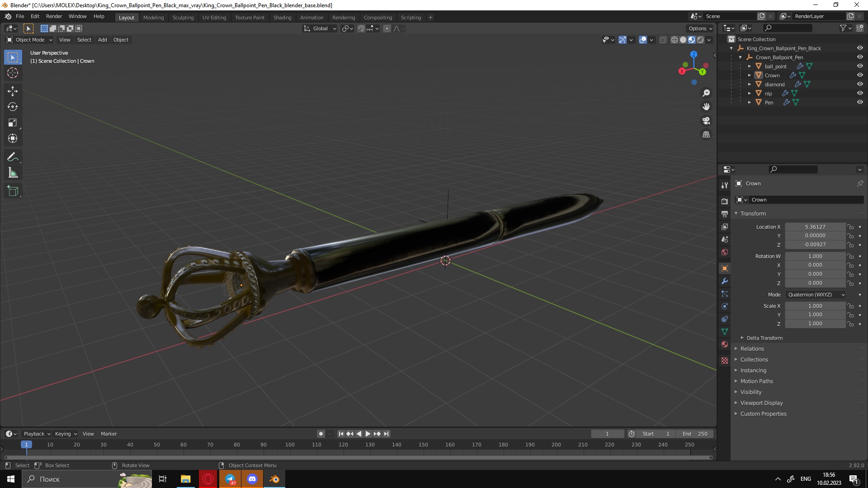
Task: Hide the ball_point object in outliner
Action: [860, 66]
